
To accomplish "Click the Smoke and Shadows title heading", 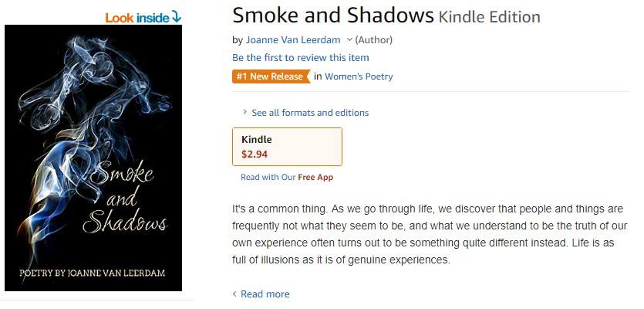I will pyautogui.click(x=332, y=15).
